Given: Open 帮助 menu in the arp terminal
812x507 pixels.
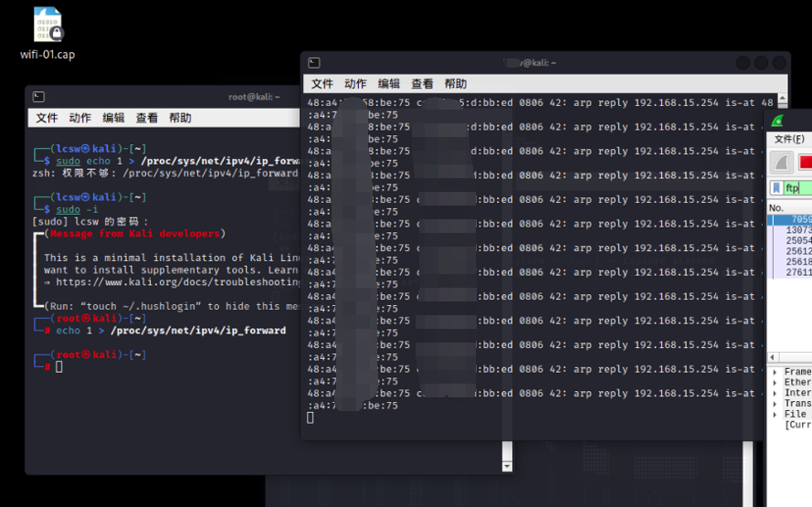Looking at the screenshot, I should (x=455, y=84).
